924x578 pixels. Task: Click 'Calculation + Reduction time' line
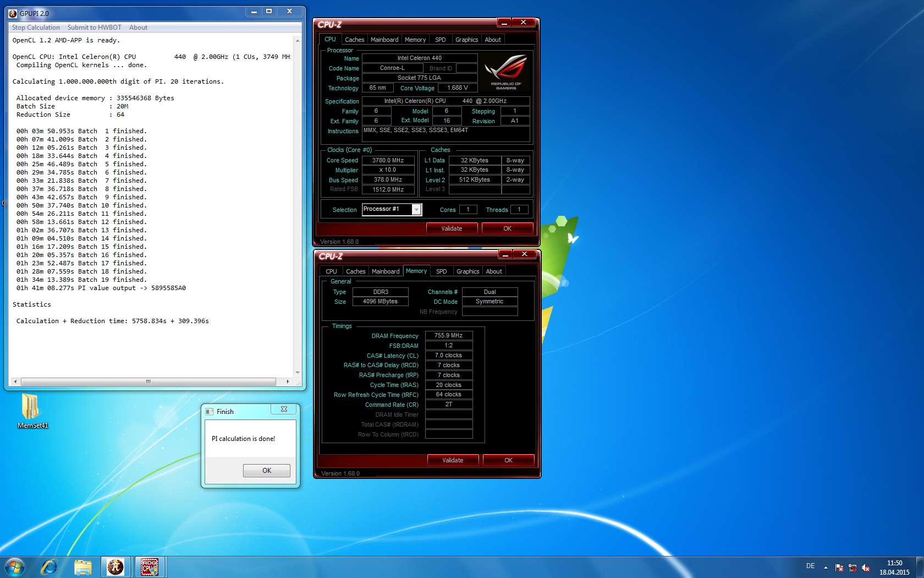pyautogui.click(x=113, y=321)
